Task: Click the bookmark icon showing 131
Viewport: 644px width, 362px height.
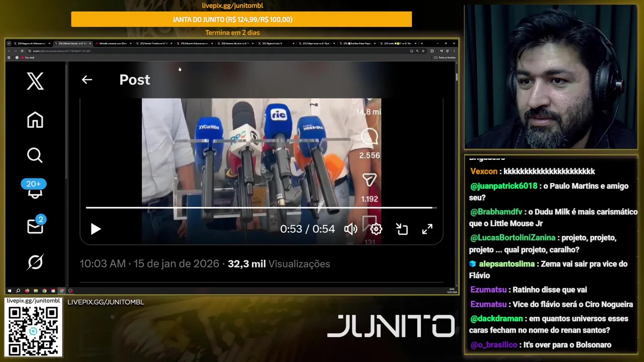Action: [x=369, y=223]
